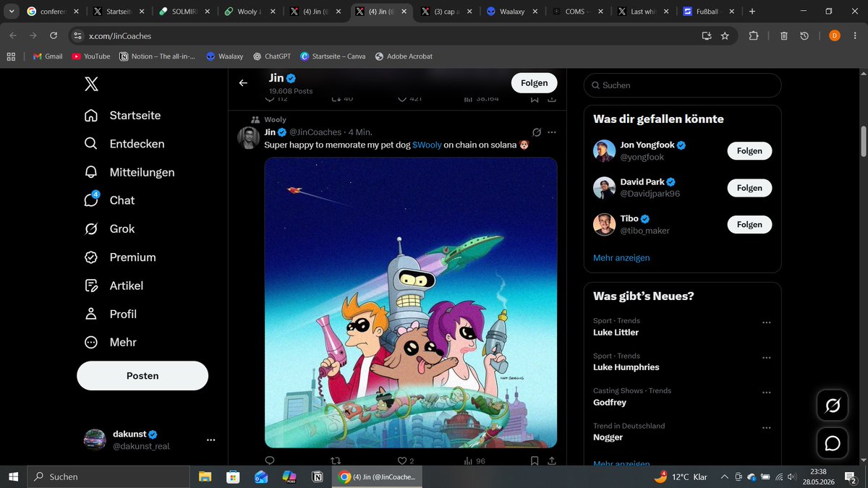868x488 pixels.
Task: Open the YouTube bookmark
Action: 90,56
